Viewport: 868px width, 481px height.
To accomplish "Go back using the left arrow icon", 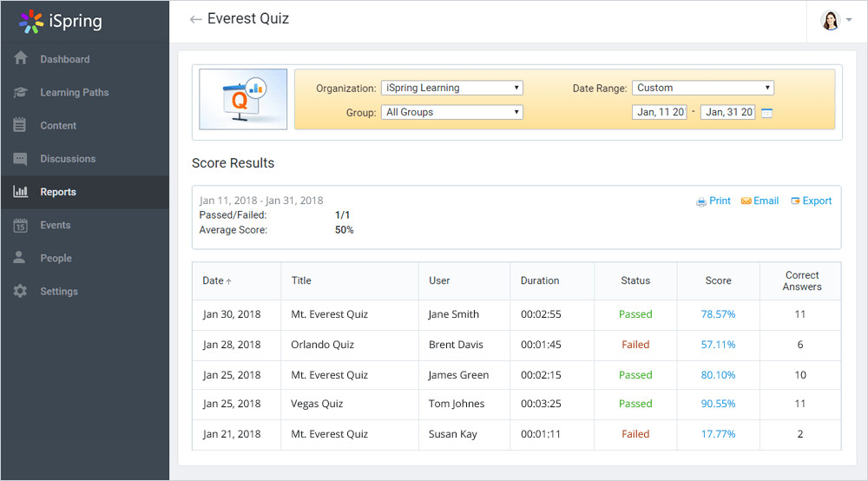I will (195, 19).
